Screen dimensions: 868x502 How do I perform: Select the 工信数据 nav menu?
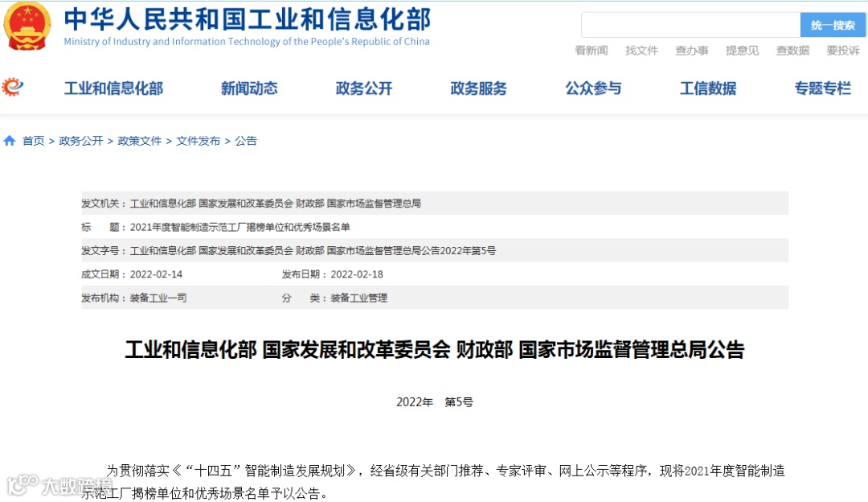tap(708, 88)
